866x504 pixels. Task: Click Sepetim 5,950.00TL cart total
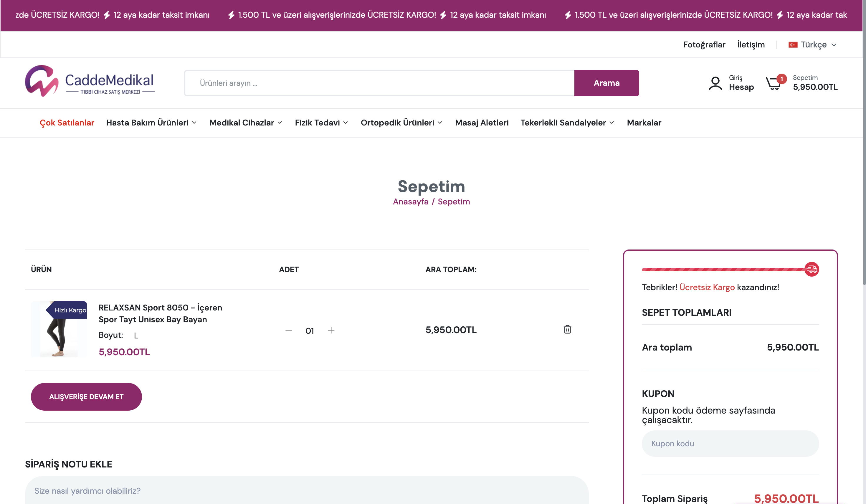click(815, 83)
